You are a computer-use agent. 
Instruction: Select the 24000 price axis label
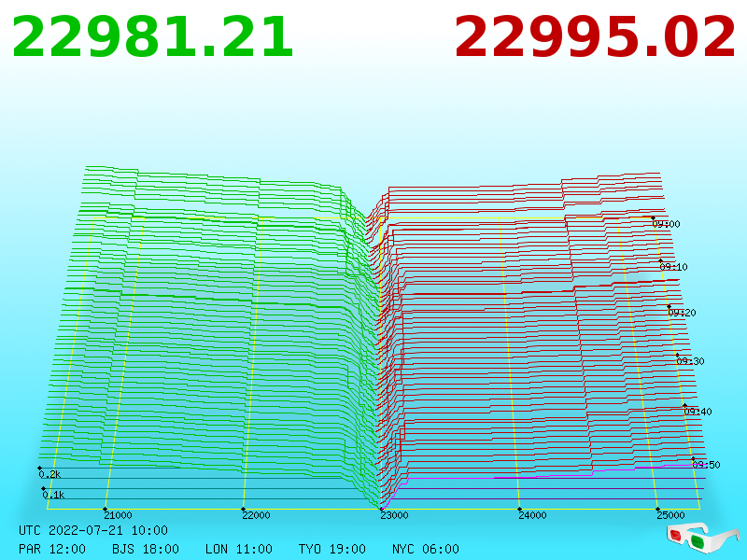[532, 515]
